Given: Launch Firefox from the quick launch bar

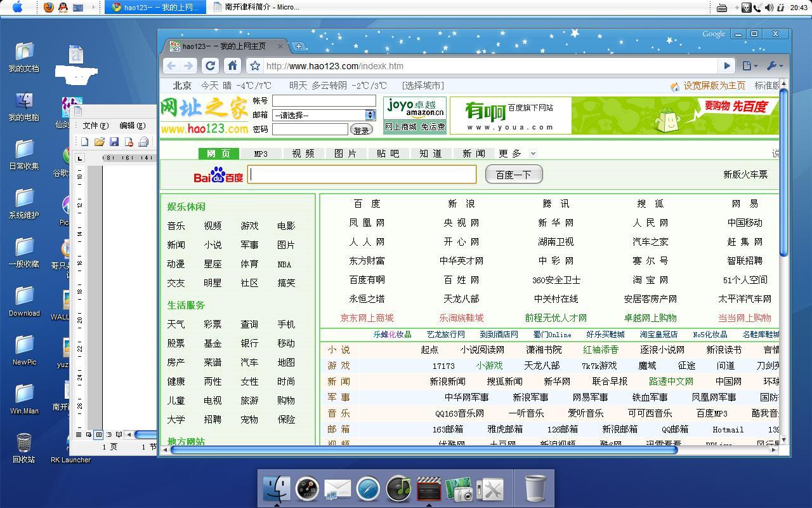Looking at the screenshot, I should (x=49, y=8).
